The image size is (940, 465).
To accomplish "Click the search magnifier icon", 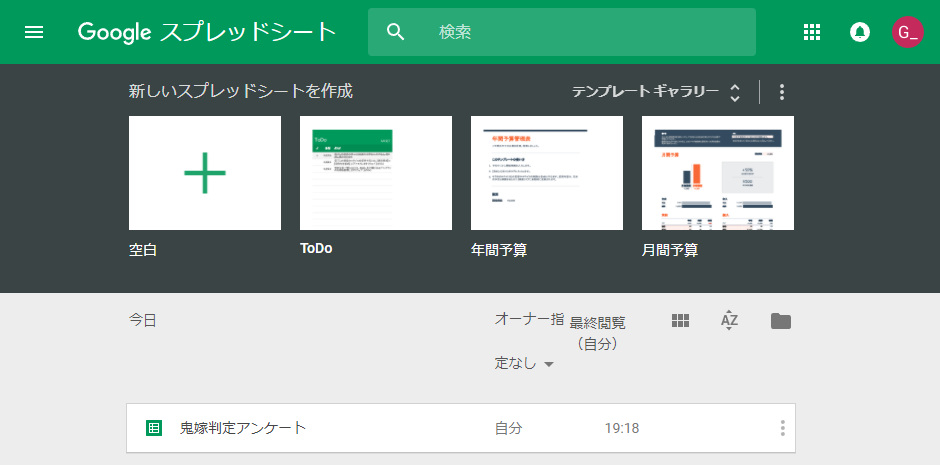I will [396, 32].
